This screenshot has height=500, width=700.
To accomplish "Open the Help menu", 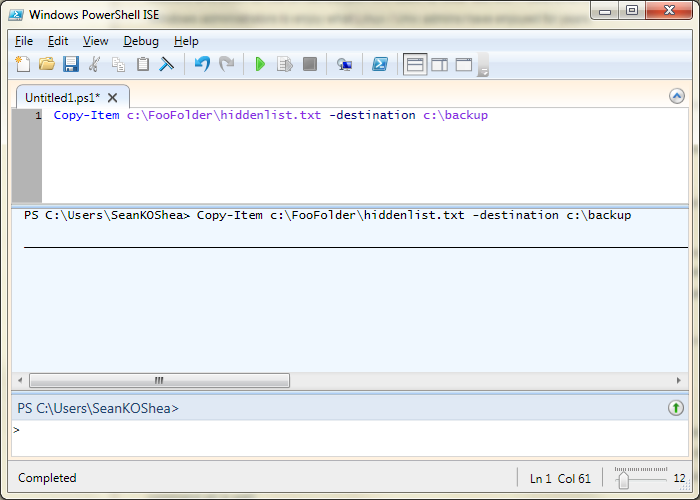I will (x=186, y=41).
